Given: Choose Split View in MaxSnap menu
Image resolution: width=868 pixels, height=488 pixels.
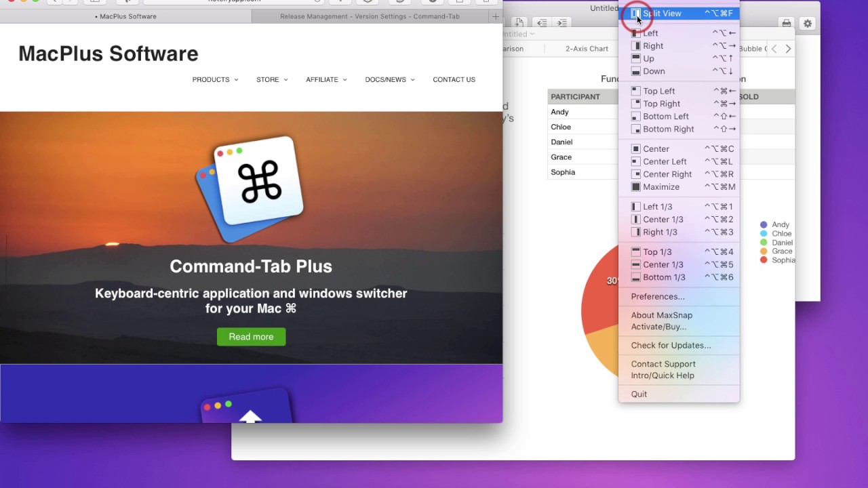Looking at the screenshot, I should 679,14.
